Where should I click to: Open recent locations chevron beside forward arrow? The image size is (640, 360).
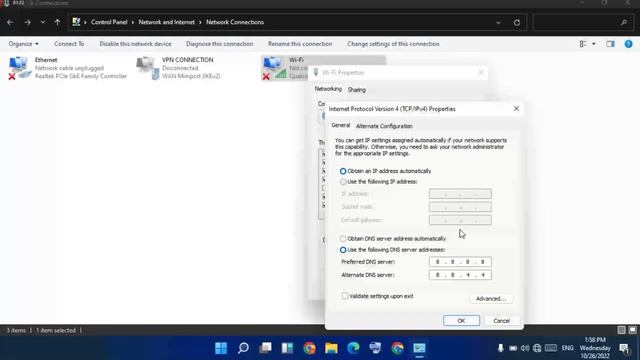tap(42, 22)
